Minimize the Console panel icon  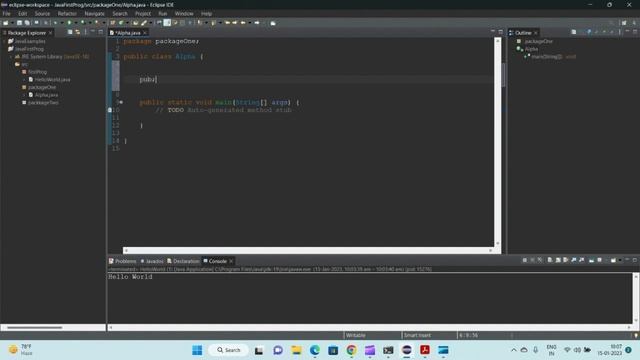[627, 260]
